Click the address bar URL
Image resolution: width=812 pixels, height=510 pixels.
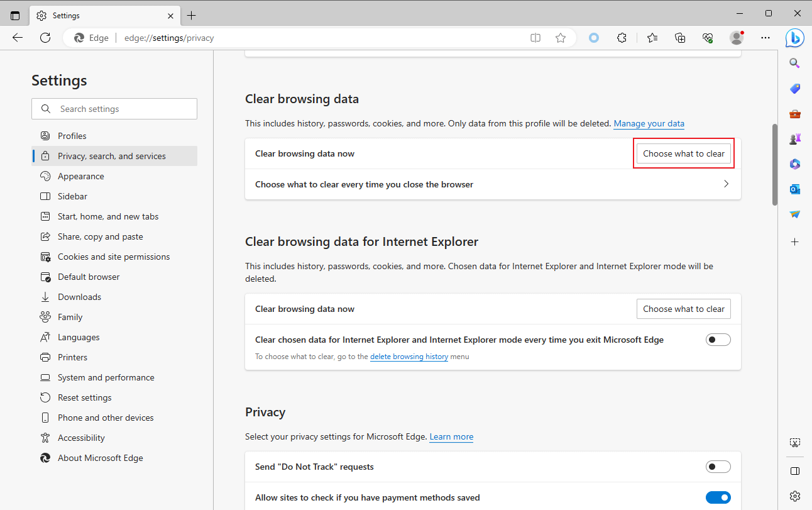[x=169, y=38]
